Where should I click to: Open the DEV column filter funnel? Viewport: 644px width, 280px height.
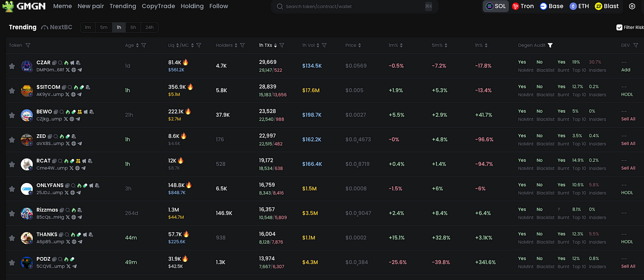636,45
